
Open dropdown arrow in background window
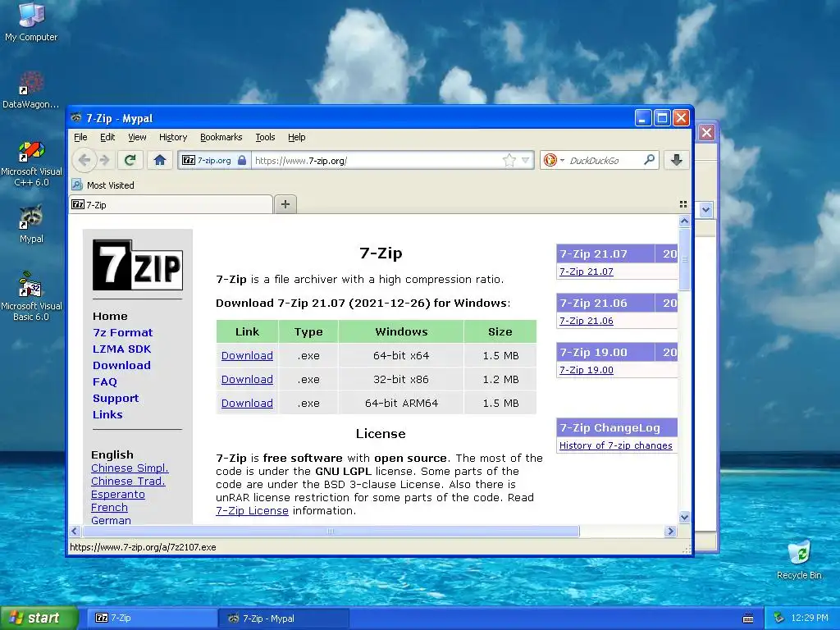click(705, 210)
